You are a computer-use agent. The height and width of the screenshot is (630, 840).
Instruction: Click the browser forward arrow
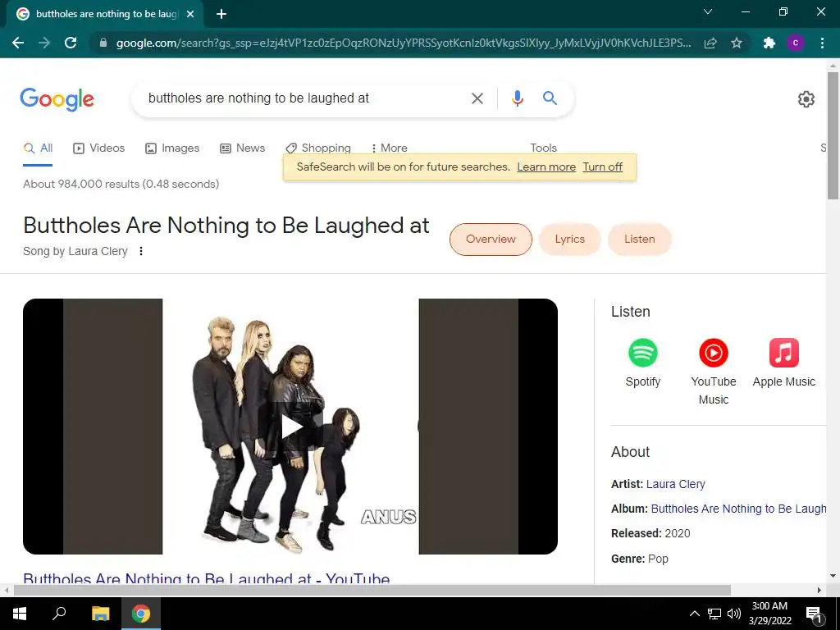pyautogui.click(x=44, y=43)
